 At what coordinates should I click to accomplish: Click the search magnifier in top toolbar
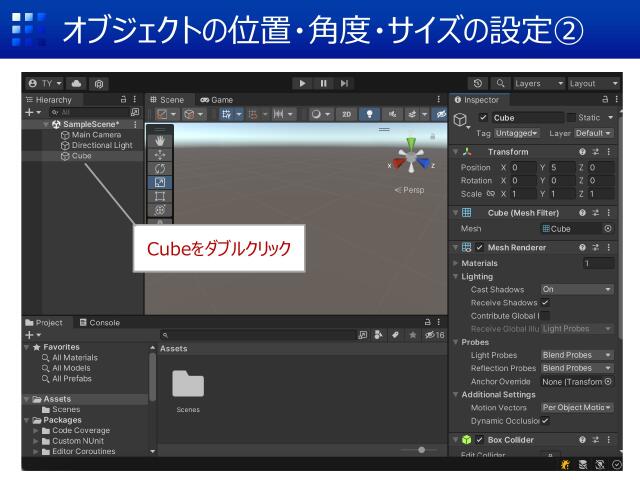(x=499, y=84)
